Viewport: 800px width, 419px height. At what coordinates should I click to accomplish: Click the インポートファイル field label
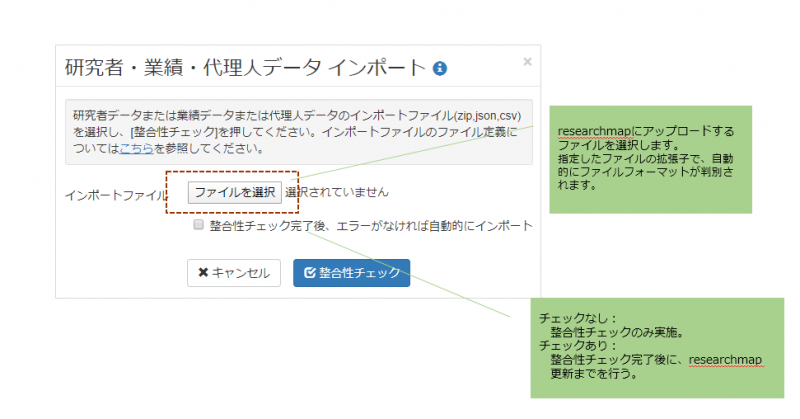click(x=116, y=195)
